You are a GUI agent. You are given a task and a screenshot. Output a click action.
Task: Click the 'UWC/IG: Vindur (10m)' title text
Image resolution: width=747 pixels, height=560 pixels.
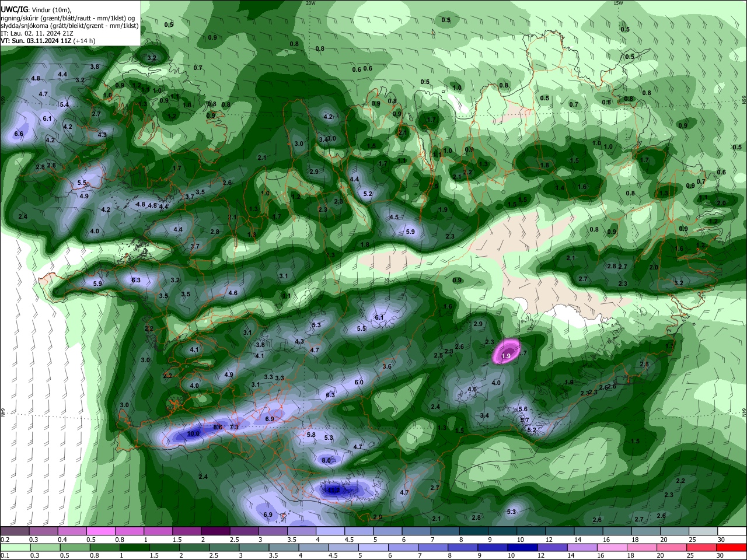tap(36, 10)
